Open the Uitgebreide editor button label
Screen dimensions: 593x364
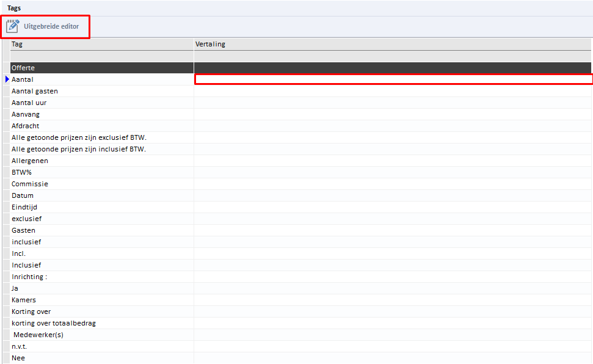(x=51, y=26)
